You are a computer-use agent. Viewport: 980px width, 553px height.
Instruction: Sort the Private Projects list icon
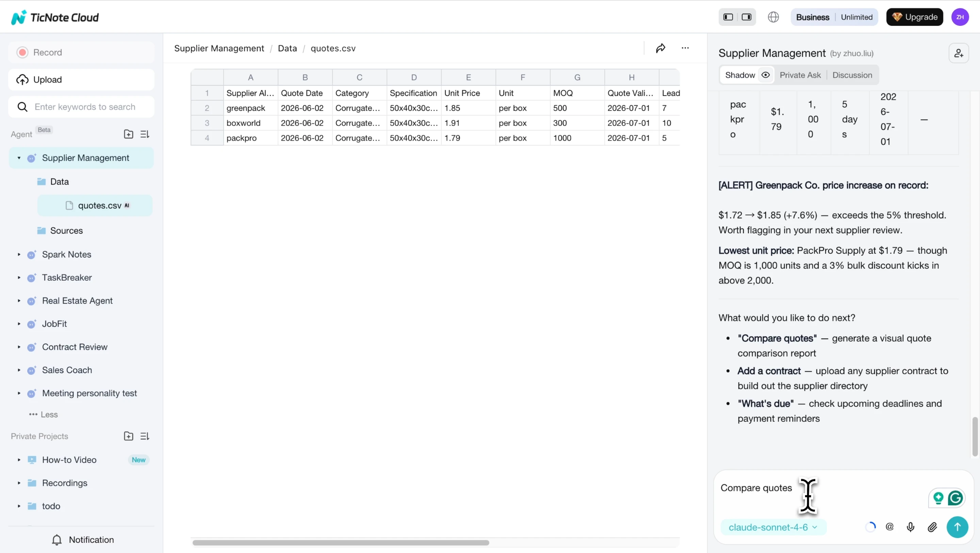(145, 436)
